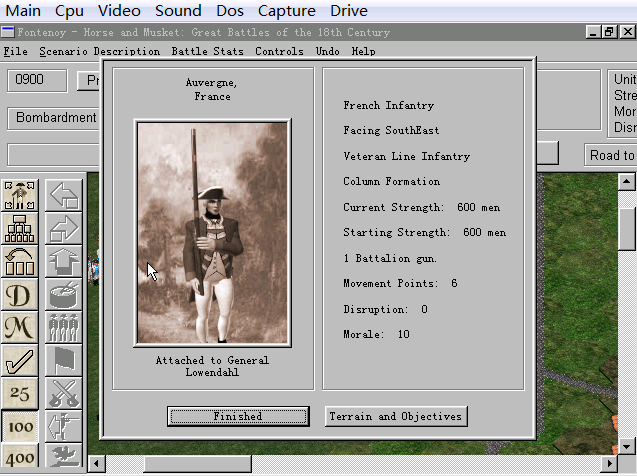Open the DOSBox Sound menu
637x476 pixels.
coord(178,11)
